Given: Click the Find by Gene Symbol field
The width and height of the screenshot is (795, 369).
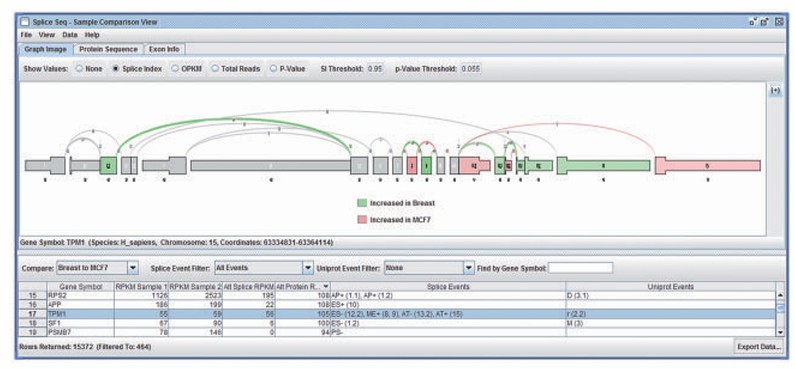Looking at the screenshot, I should pos(580,267).
